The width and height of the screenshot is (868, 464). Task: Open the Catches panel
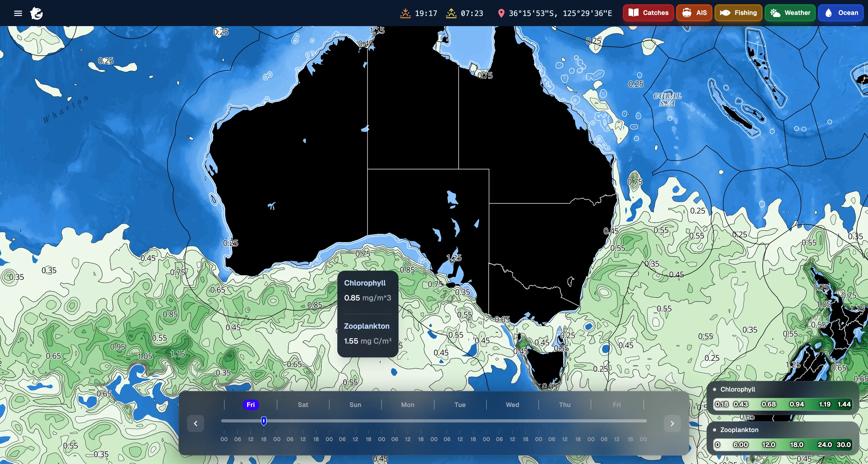point(648,13)
